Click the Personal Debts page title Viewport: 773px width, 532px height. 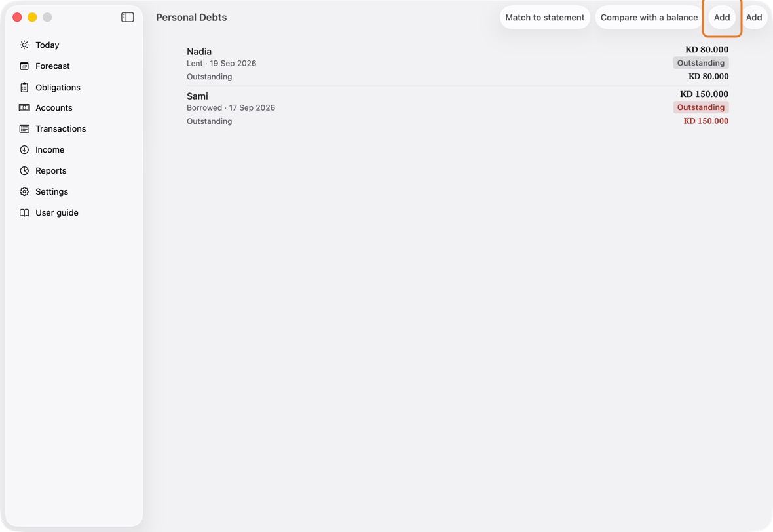(191, 17)
